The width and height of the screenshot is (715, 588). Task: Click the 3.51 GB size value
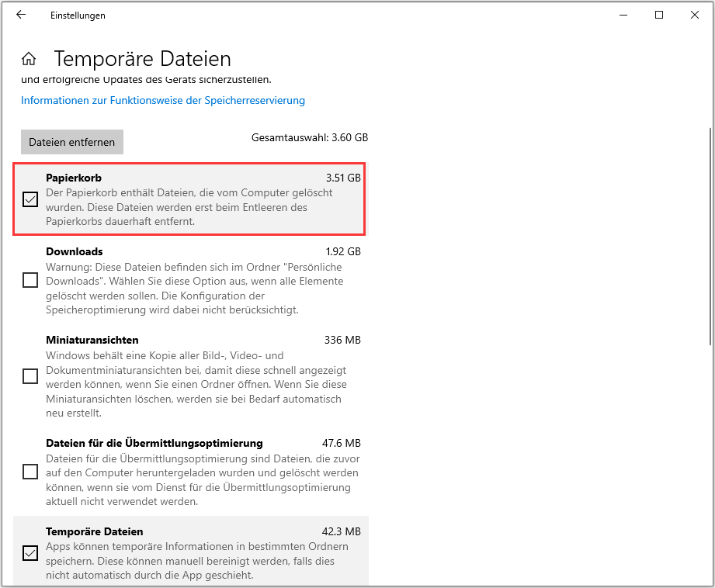[x=343, y=178]
